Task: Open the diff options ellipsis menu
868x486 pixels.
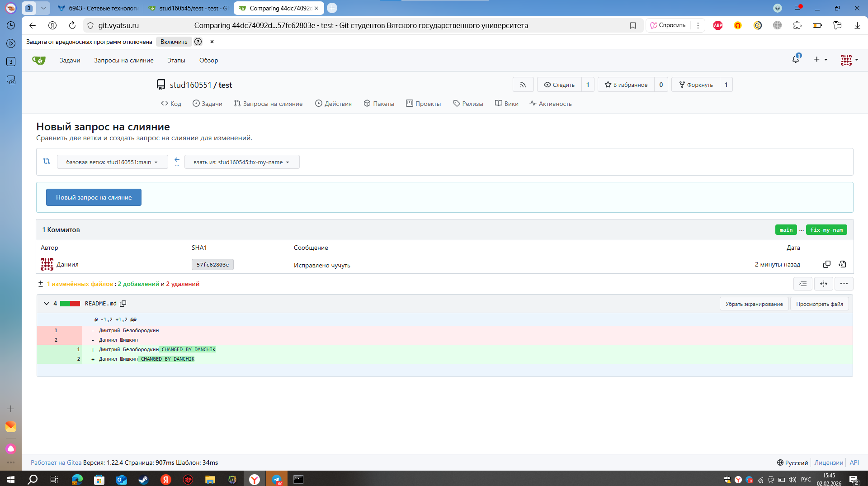Action: click(844, 284)
